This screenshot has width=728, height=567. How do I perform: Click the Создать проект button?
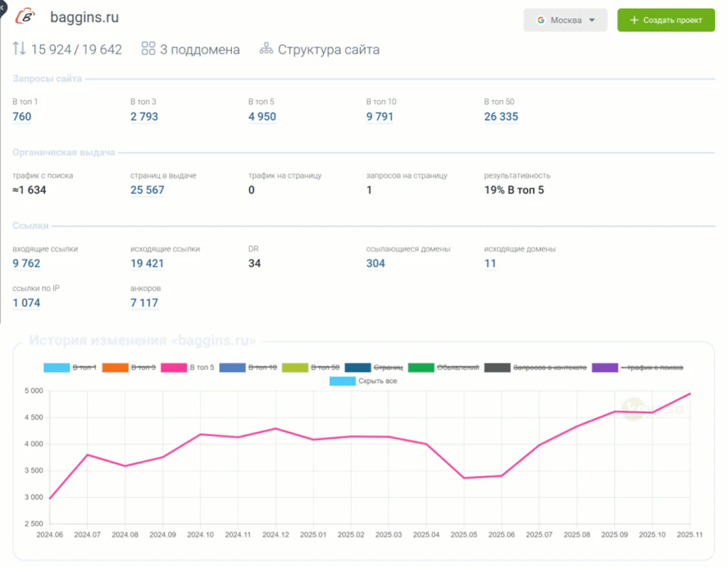click(x=665, y=20)
